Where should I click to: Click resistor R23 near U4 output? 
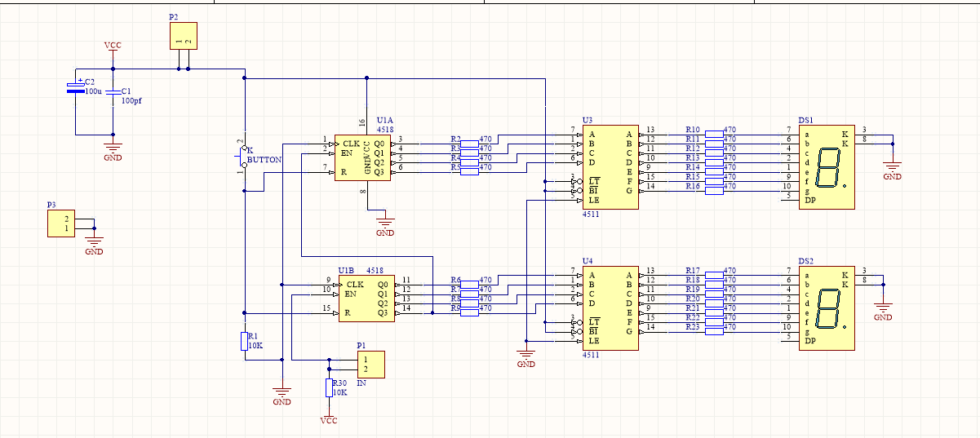[714, 327]
